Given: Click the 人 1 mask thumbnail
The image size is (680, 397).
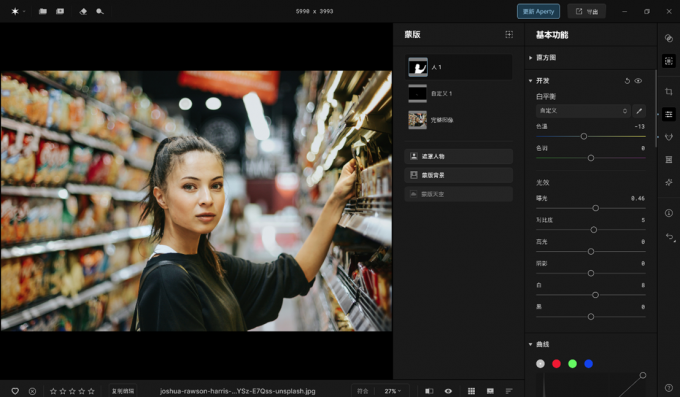Looking at the screenshot, I should (418, 67).
